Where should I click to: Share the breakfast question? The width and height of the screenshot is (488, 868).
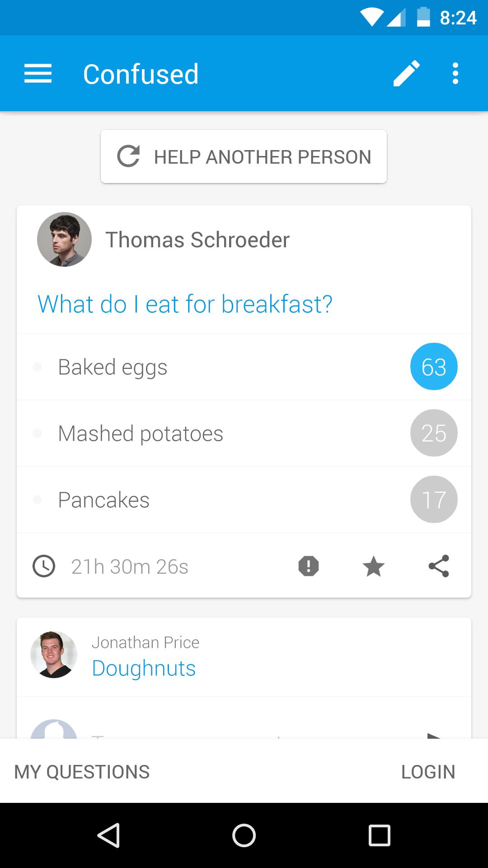pyautogui.click(x=439, y=566)
